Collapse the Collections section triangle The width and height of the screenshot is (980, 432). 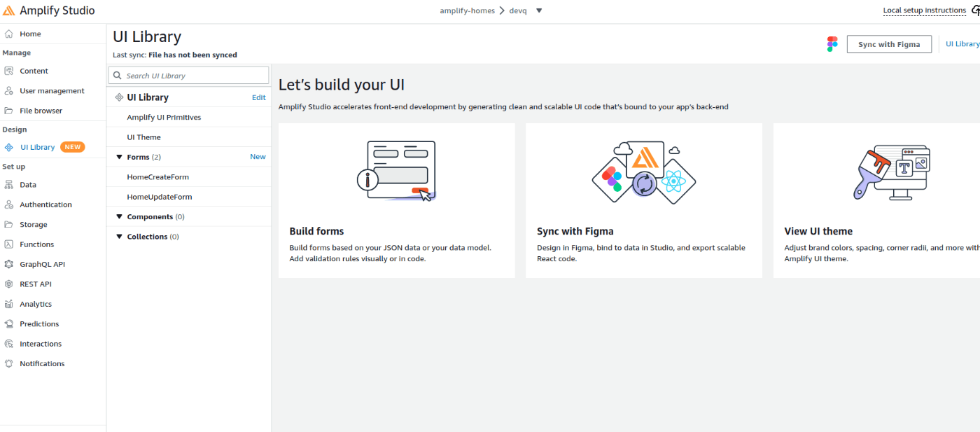tap(119, 237)
